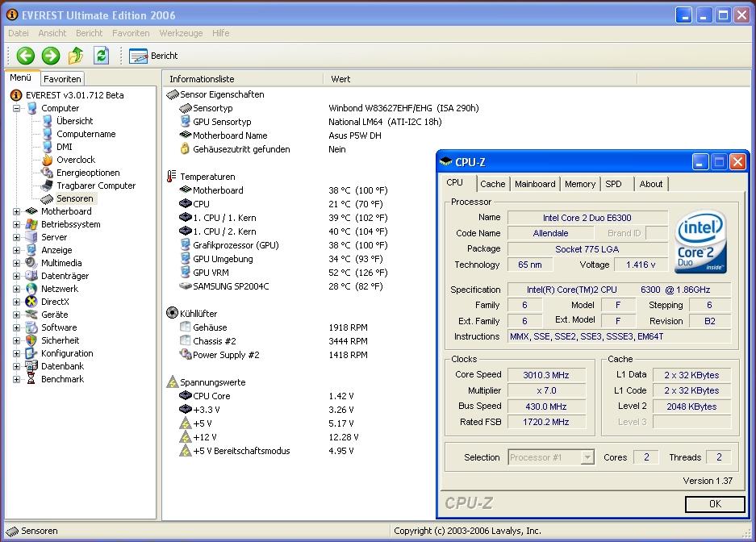Switch to the SPD tab in CPU-Z
Screen dimensions: 756x542
point(614,184)
